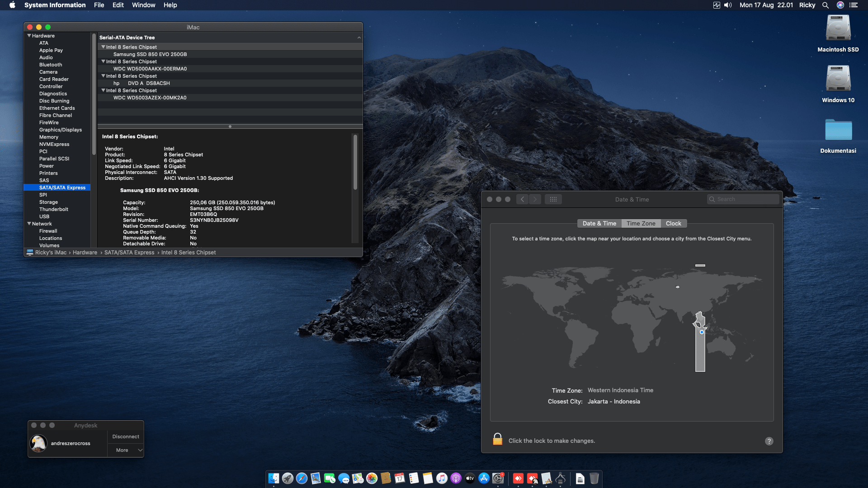The width and height of the screenshot is (868, 488).
Task: Open the Edit menu
Action: pos(118,5)
